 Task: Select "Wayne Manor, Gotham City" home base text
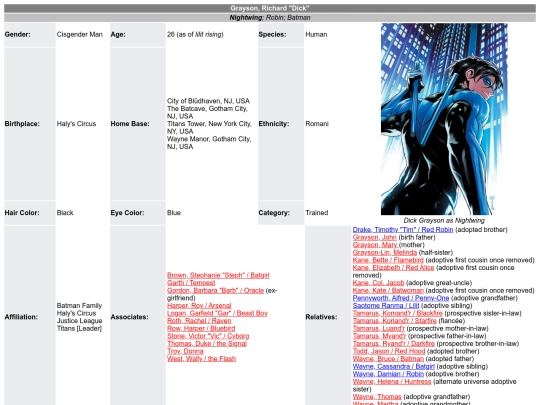209,139
